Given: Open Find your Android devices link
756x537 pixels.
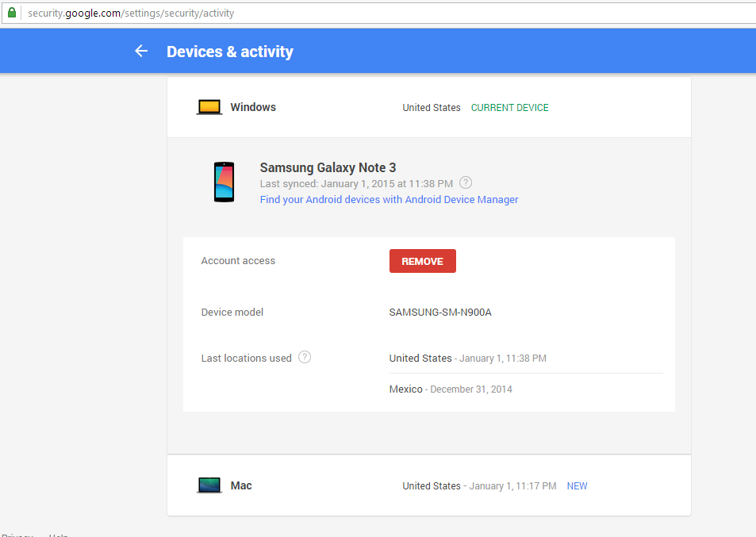Looking at the screenshot, I should click(389, 200).
